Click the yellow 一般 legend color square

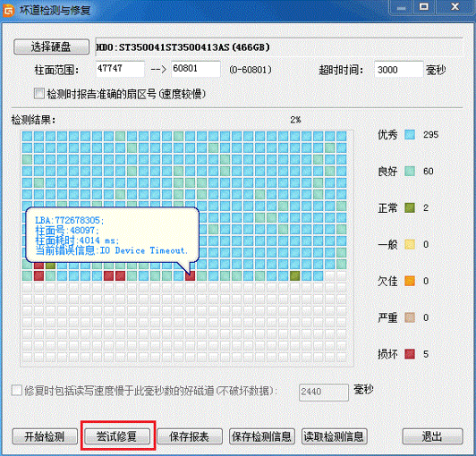(410, 244)
